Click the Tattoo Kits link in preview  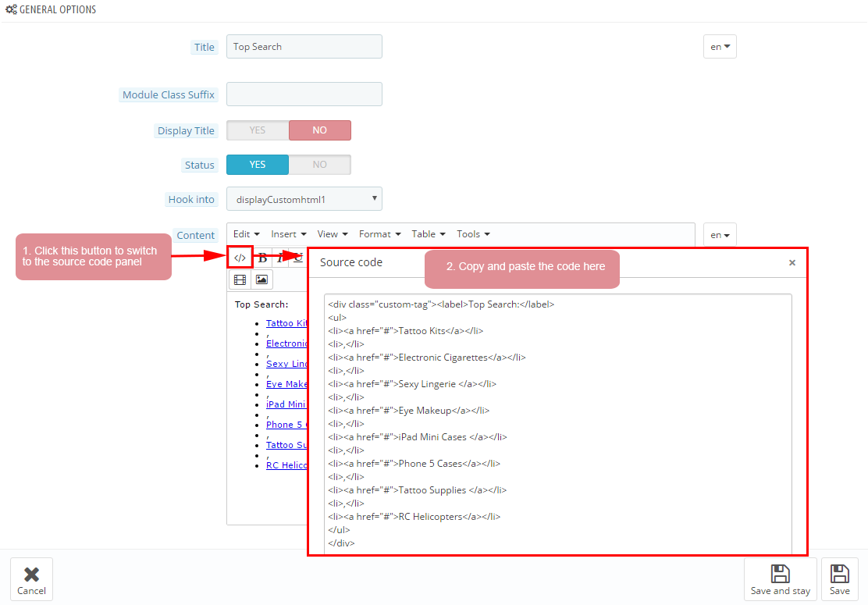pyautogui.click(x=286, y=323)
